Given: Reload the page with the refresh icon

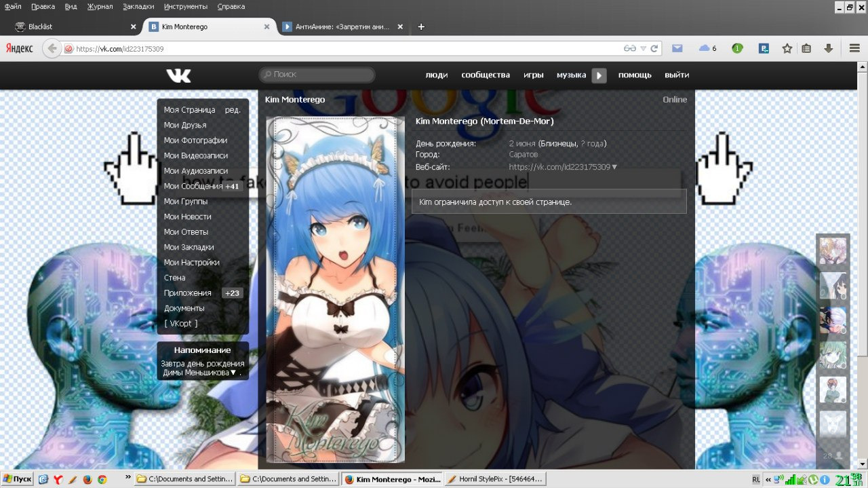Looking at the screenshot, I should click(654, 49).
